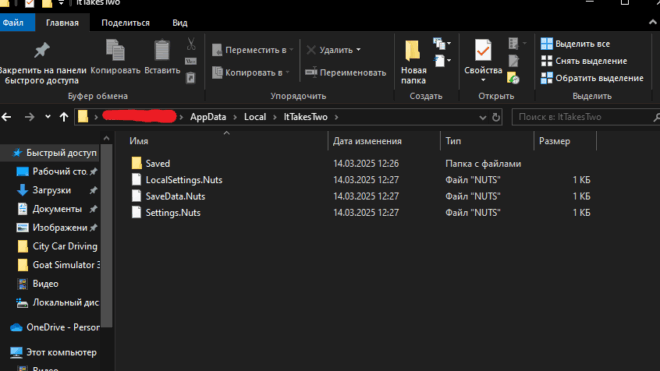
Task: Click Снять выделение
Action: point(584,61)
